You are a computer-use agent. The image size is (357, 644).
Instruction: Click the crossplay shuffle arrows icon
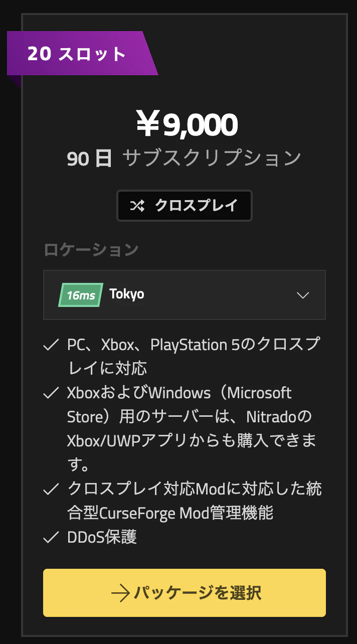pos(137,205)
